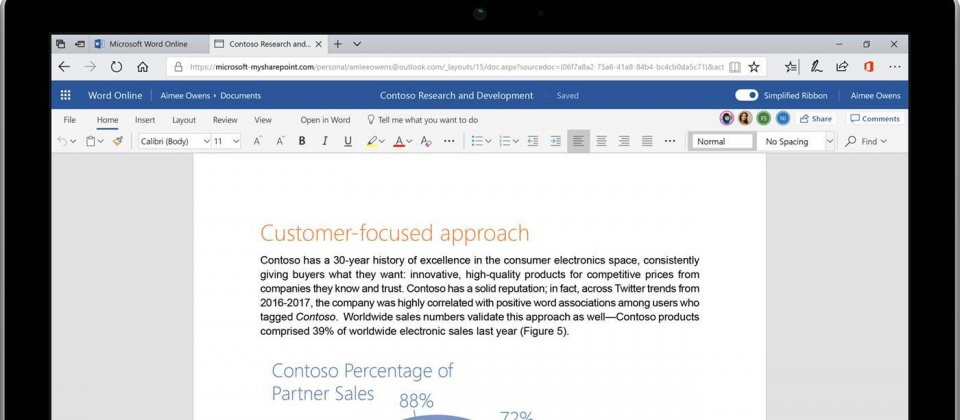Open the File menu
The height and width of the screenshot is (420, 960).
click(70, 120)
